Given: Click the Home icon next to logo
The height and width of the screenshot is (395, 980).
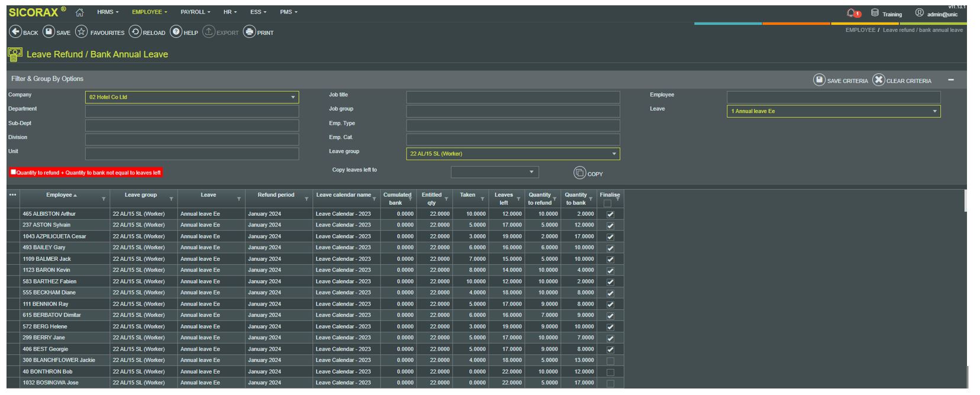Looking at the screenshot, I should point(80,12).
